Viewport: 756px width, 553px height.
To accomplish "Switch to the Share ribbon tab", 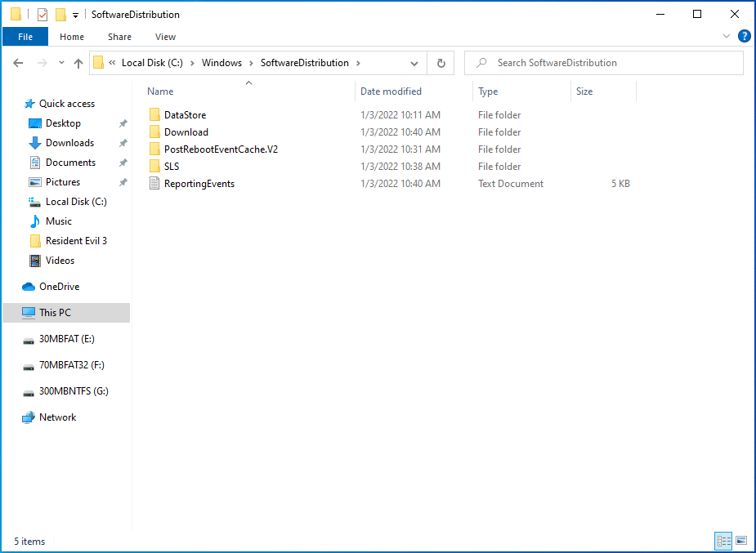I will coord(119,37).
